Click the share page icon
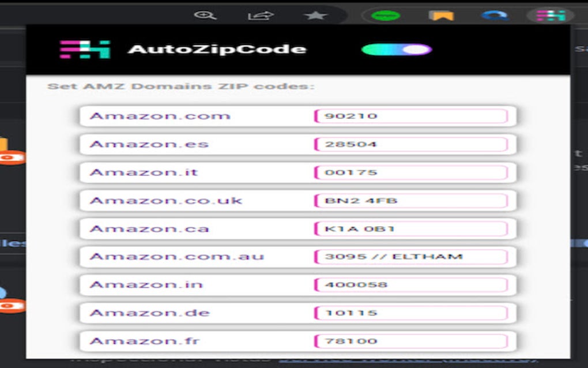This screenshot has height=368, width=588. [x=261, y=16]
